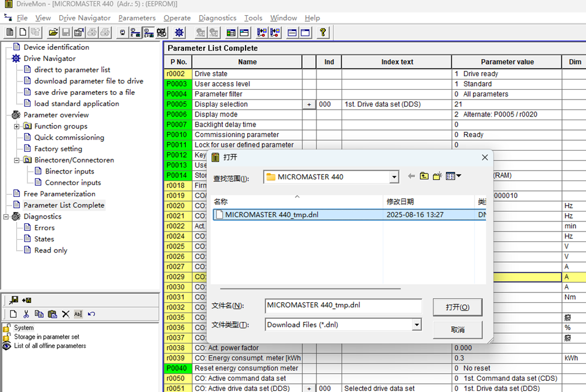Click the 取消 cancel button
Viewport: 586px width, 392px height.
(458, 329)
